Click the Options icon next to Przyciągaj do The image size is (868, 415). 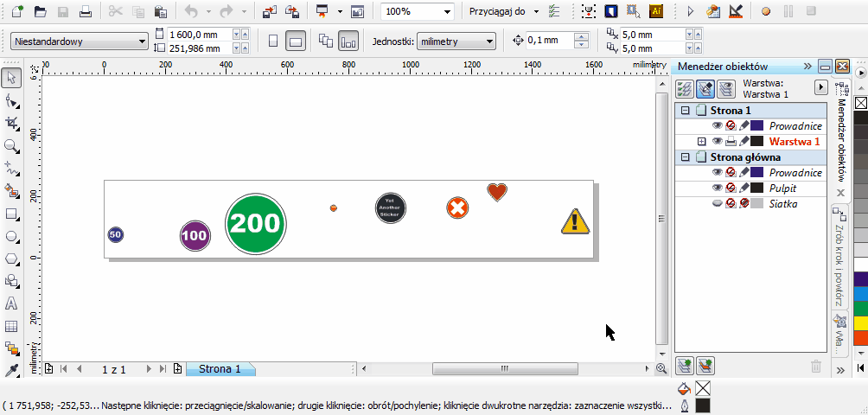click(x=554, y=11)
